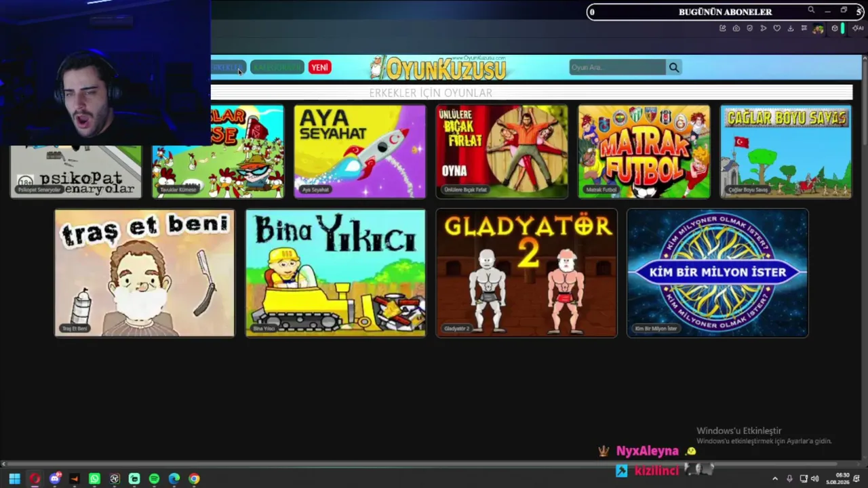Open the extensions cube icon
The image size is (868, 488).
[x=835, y=28]
